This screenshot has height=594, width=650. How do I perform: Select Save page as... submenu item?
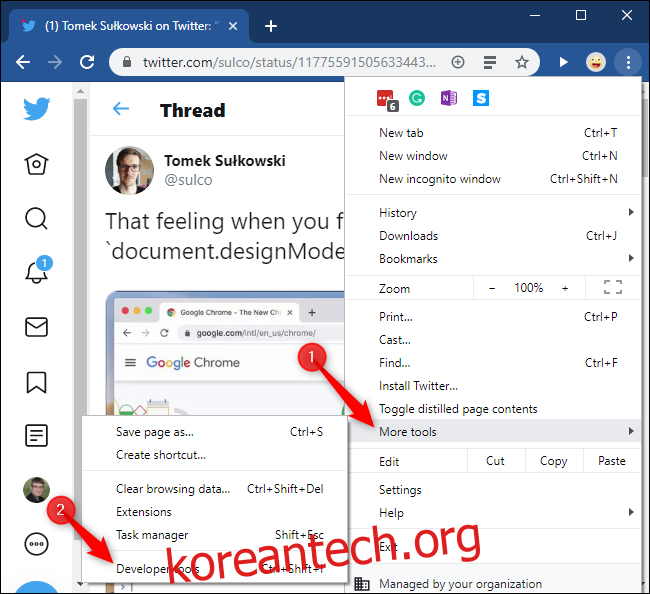pyautogui.click(x=214, y=432)
